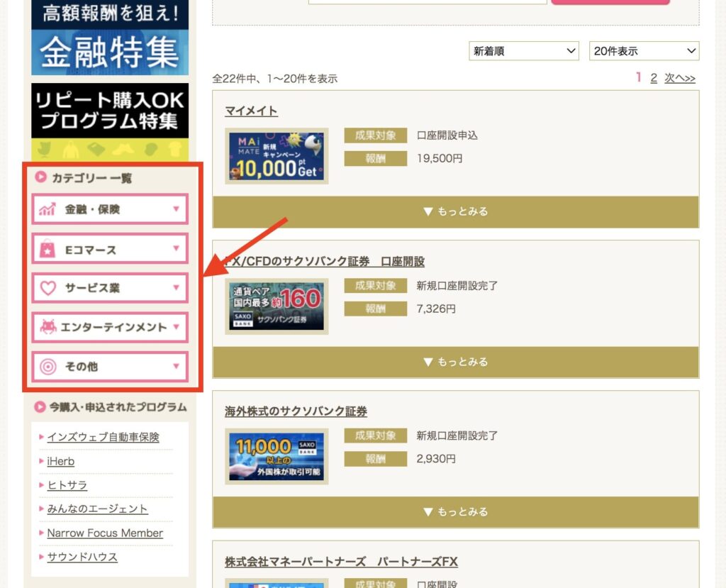Go to results page 2
The height and width of the screenshot is (588, 726).
654,78
